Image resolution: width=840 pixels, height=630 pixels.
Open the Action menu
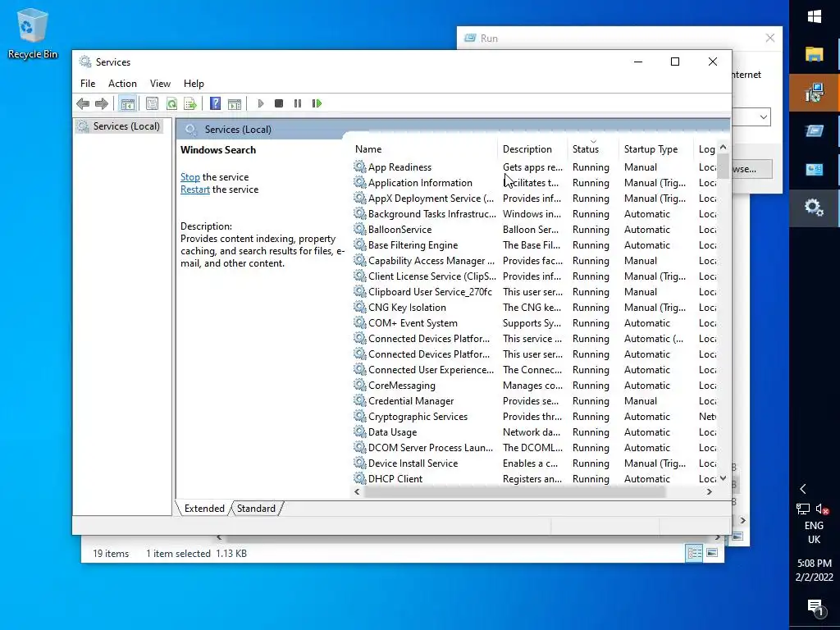coord(122,84)
